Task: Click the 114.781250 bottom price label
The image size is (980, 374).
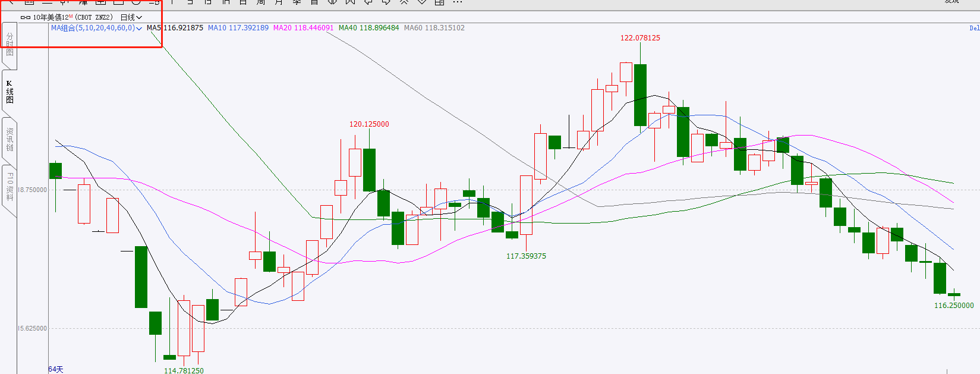Action: coord(184,370)
